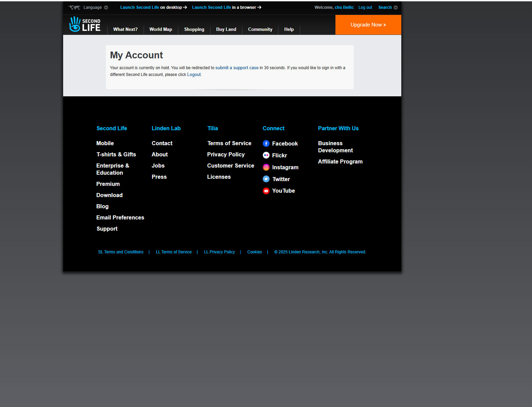Open the Facebook text link
This screenshot has width=532, height=407.
coord(285,144)
